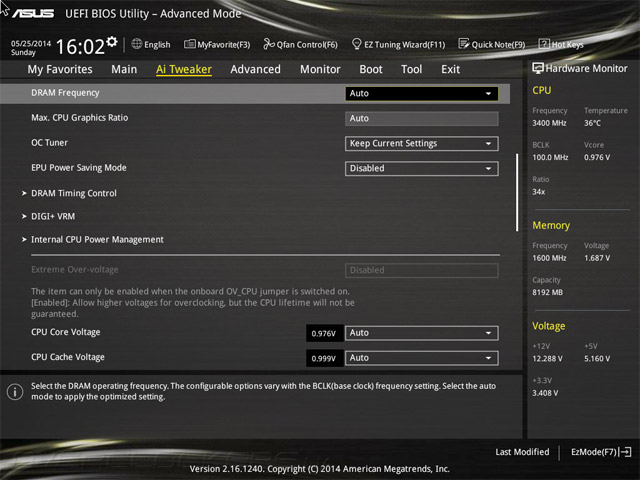Click the globe language icon
Image resolution: width=640 pixels, height=480 pixels.
(x=137, y=44)
